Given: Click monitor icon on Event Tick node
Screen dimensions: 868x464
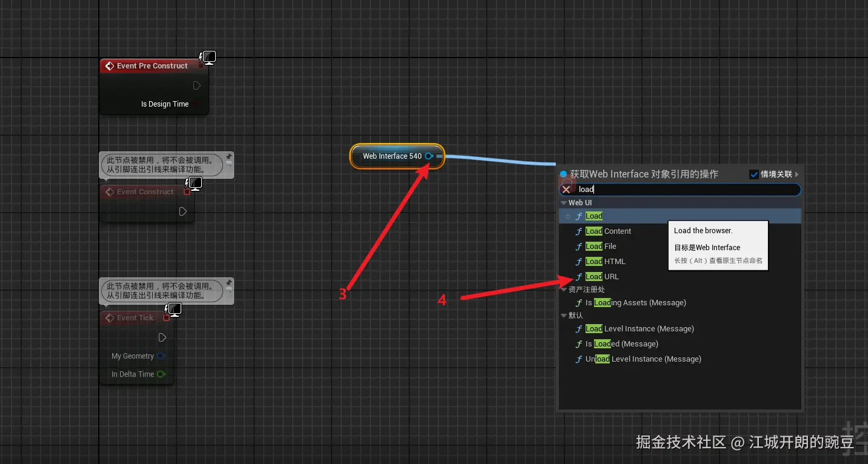Looking at the screenshot, I should coord(174,310).
